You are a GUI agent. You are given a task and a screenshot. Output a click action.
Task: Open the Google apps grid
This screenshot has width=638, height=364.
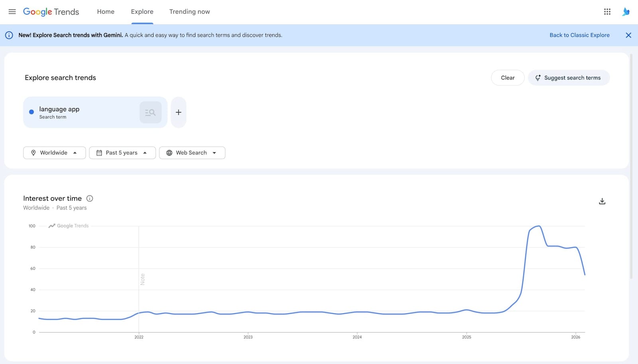[x=607, y=12]
